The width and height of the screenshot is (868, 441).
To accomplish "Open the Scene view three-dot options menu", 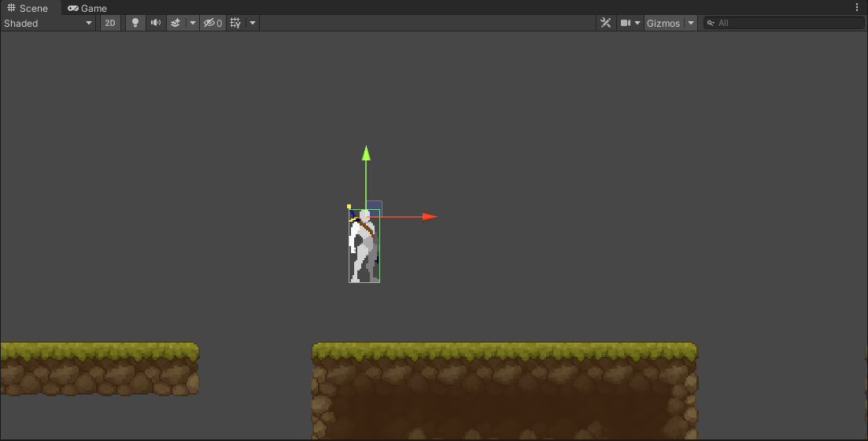I will click(x=857, y=8).
